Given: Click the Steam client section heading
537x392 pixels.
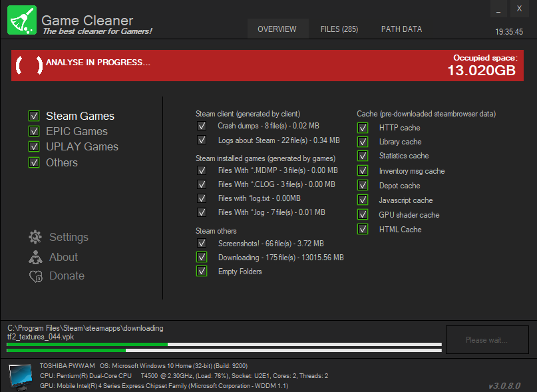Looking at the screenshot, I should tap(248, 114).
